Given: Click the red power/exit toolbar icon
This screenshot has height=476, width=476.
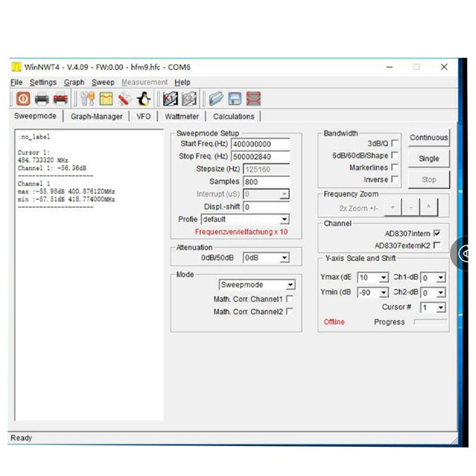Looking at the screenshot, I should point(23,99).
